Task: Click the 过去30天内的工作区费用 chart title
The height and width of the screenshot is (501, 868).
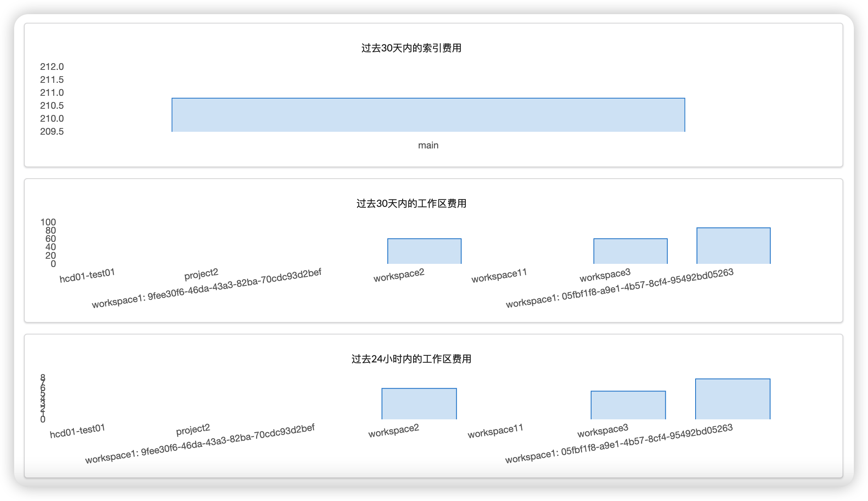Action: pyautogui.click(x=410, y=204)
